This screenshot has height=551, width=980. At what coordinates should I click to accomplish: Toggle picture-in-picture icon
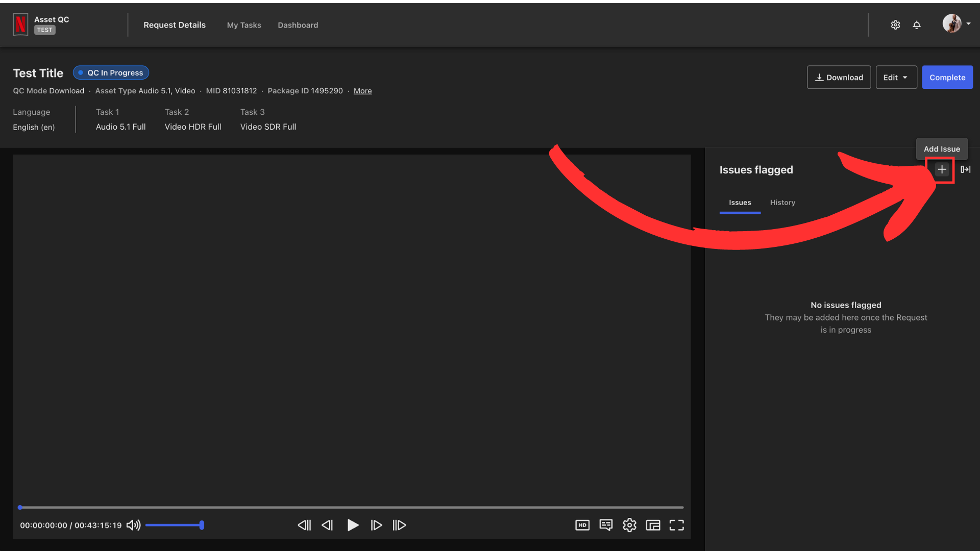tap(653, 525)
